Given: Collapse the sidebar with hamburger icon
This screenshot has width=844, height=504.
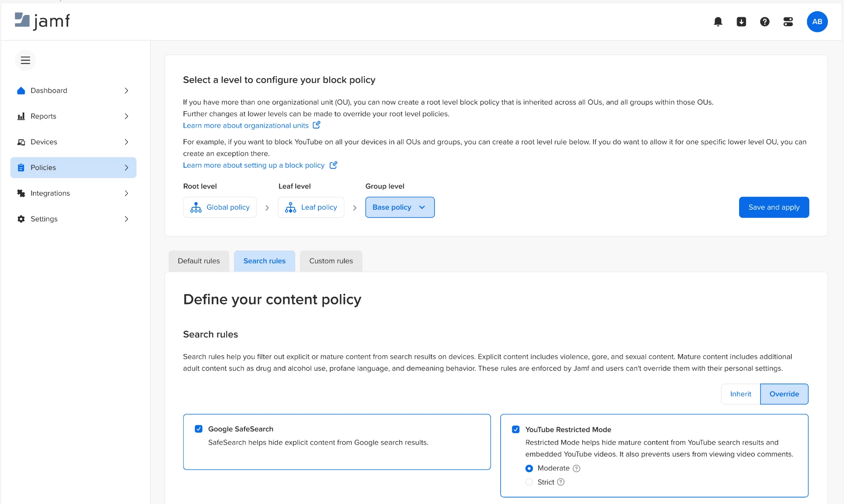Looking at the screenshot, I should click(x=25, y=60).
